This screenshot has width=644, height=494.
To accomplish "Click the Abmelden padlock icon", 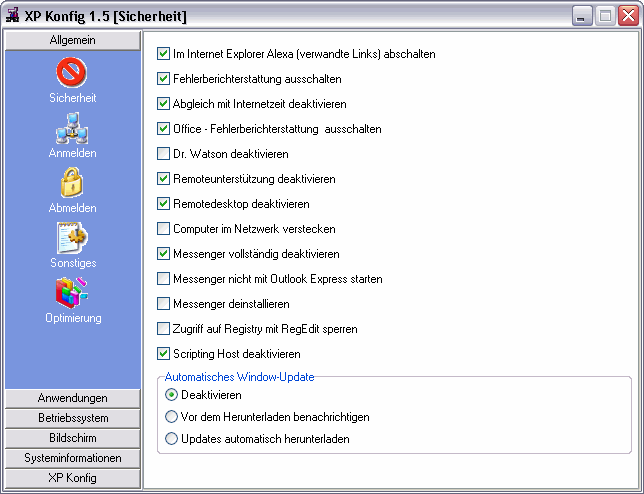I will tap(72, 183).
